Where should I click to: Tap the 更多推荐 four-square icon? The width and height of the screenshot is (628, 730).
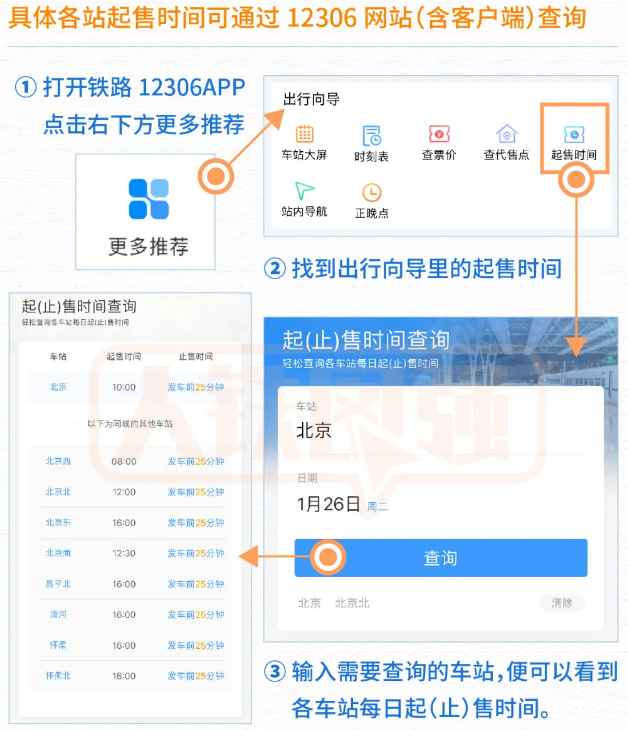click(149, 199)
